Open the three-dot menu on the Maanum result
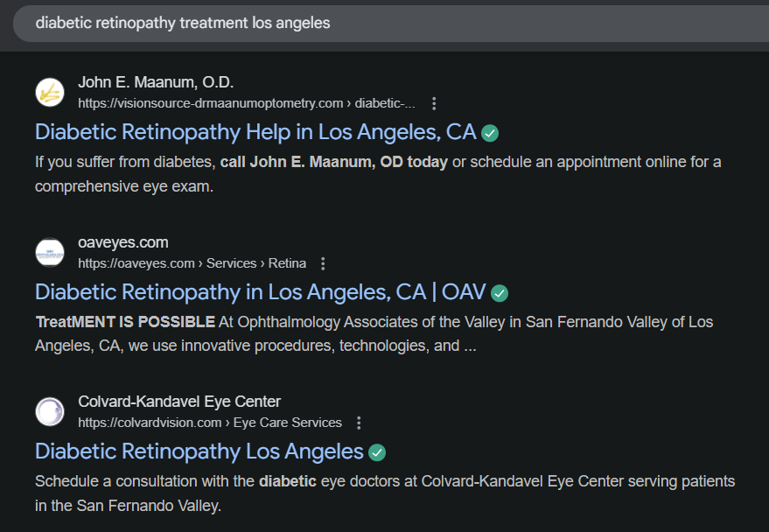This screenshot has width=769, height=532. click(x=434, y=102)
